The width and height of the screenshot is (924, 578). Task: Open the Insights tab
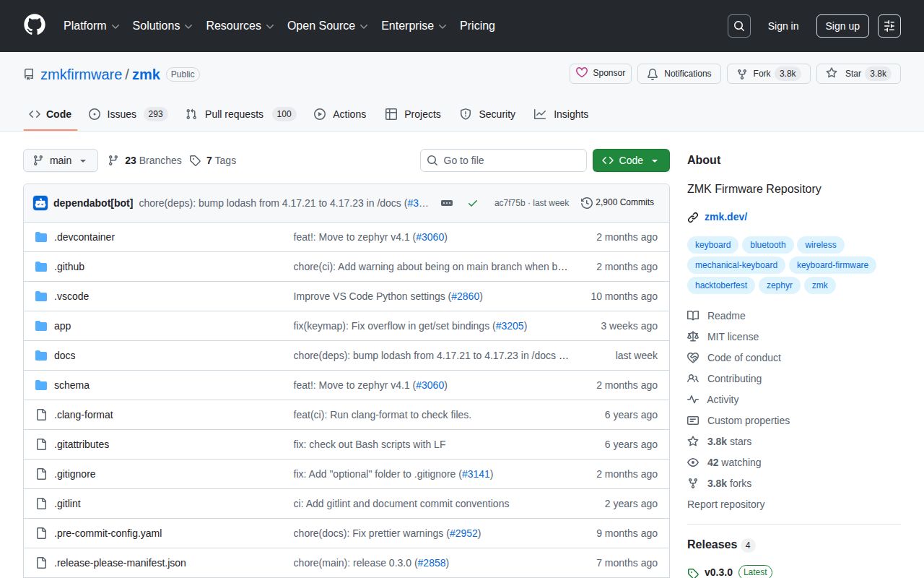[562, 114]
